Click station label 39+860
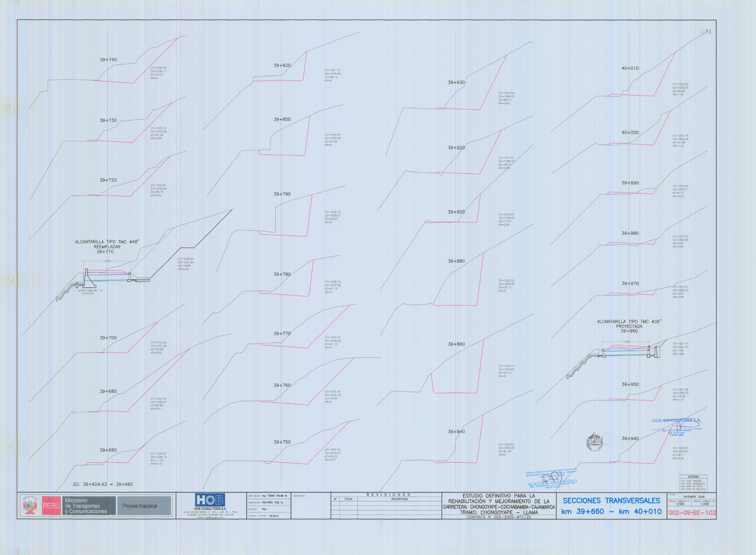This screenshot has width=756, height=555. pyautogui.click(x=456, y=344)
